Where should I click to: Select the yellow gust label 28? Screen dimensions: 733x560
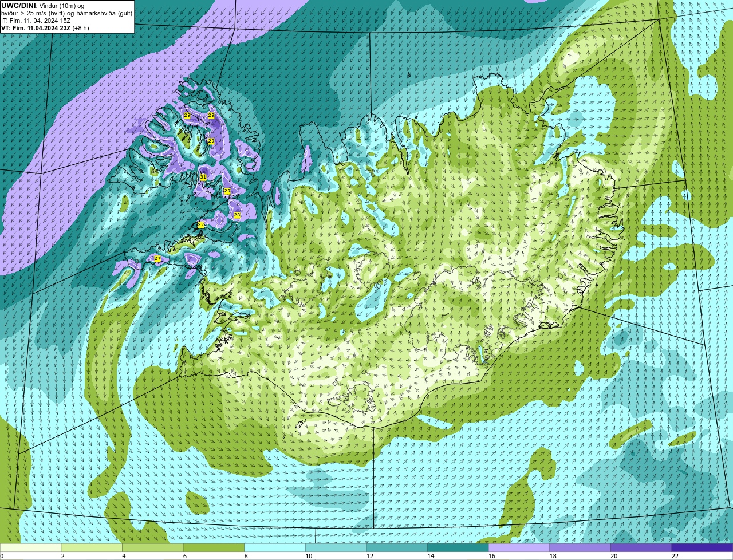[x=237, y=215]
